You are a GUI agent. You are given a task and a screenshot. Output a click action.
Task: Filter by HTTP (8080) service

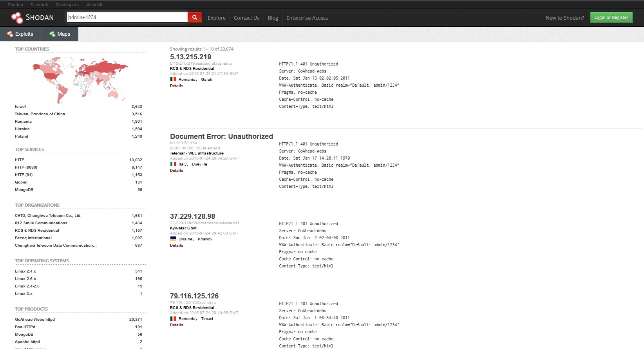click(26, 167)
